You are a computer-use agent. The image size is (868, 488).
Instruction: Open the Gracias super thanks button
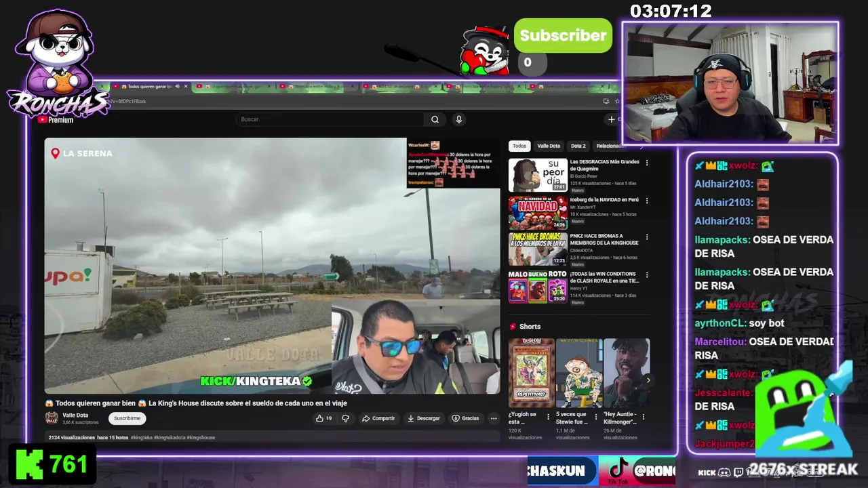click(466, 418)
